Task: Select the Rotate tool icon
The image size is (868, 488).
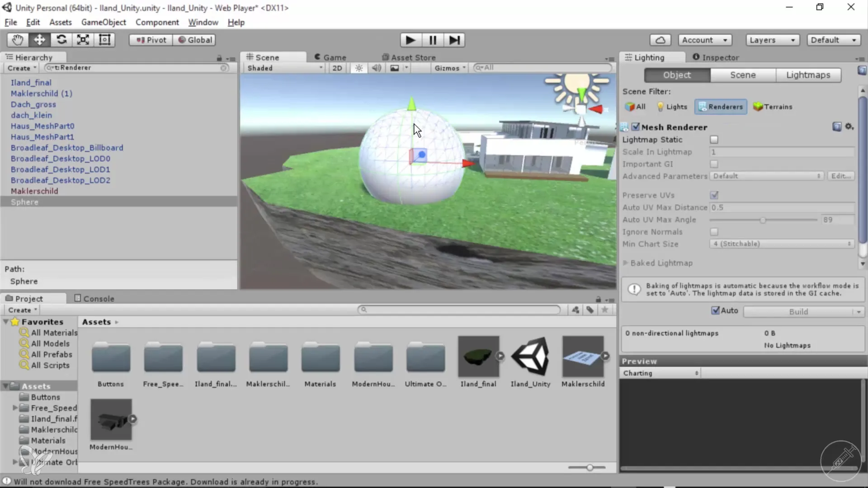Action: click(61, 40)
